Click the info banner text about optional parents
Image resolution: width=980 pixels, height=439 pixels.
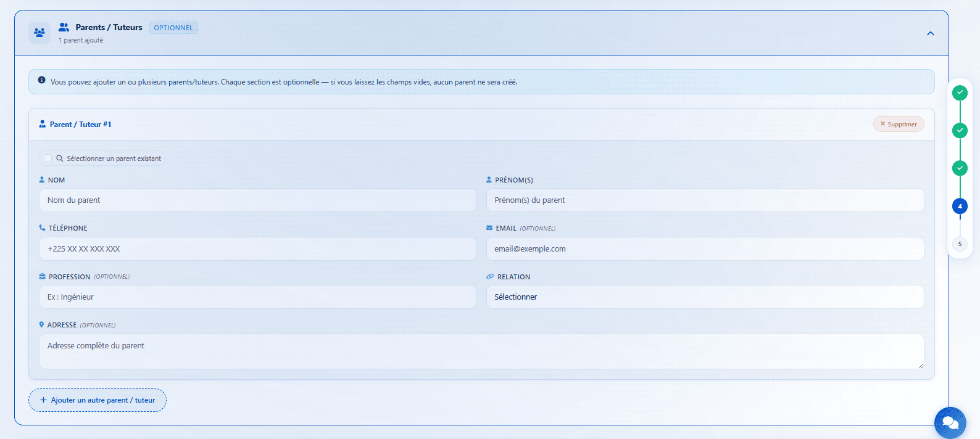point(284,82)
